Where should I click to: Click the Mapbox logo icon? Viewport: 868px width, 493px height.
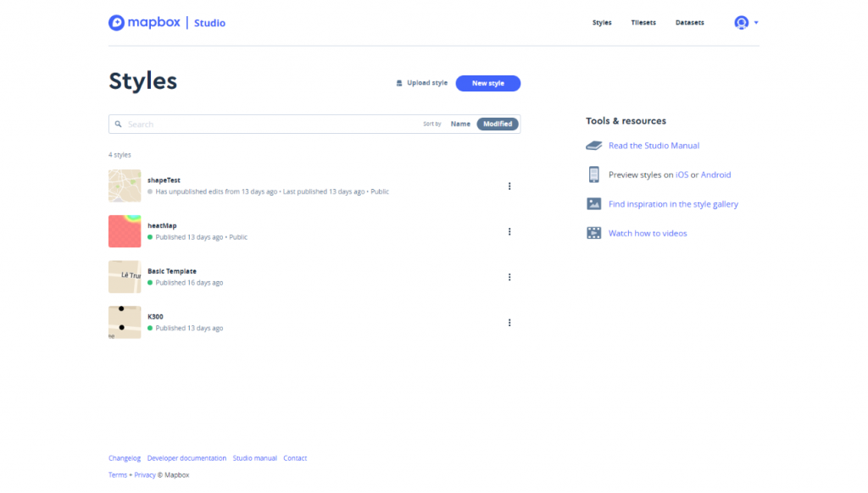pos(116,23)
